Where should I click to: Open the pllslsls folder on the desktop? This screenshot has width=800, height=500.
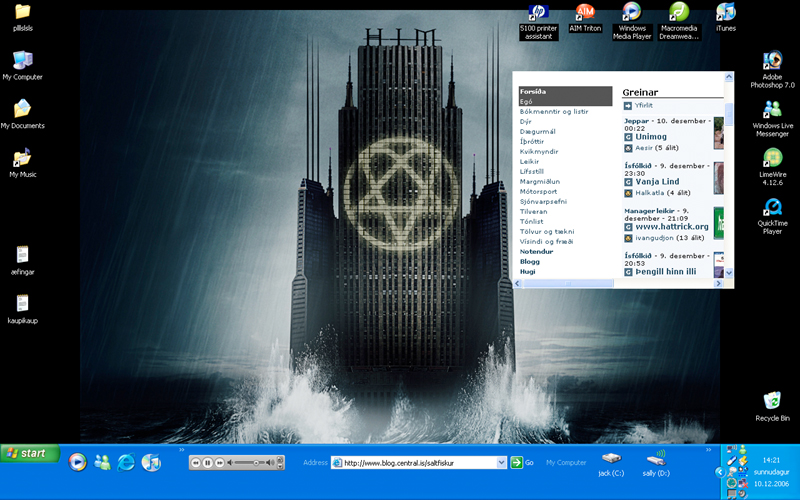(22, 17)
